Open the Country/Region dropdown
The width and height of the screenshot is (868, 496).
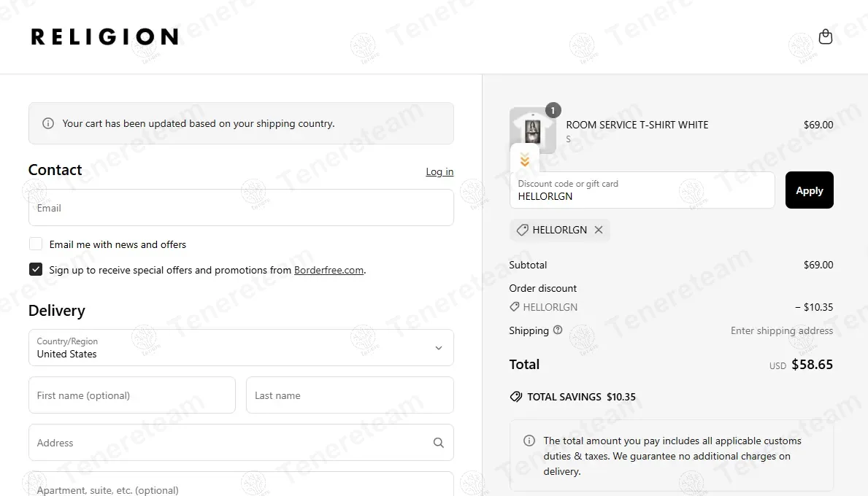click(x=241, y=348)
